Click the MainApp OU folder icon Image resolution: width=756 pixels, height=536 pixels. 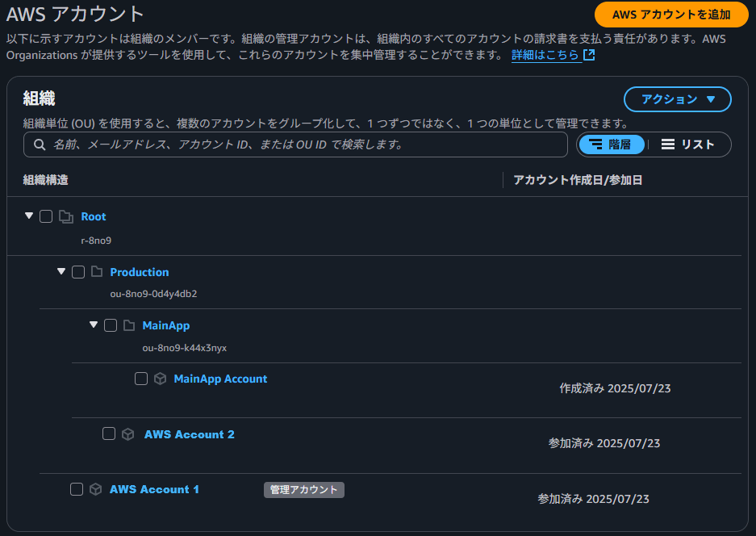[129, 325]
